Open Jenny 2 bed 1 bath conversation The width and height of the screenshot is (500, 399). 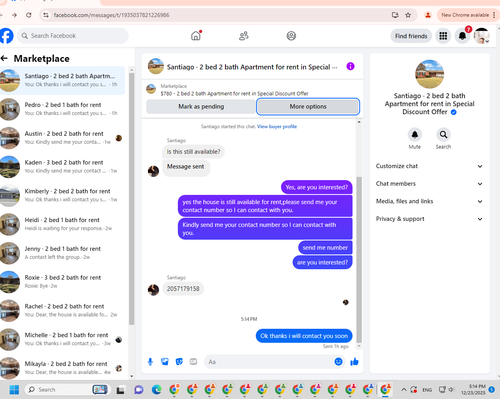pyautogui.click(x=63, y=253)
